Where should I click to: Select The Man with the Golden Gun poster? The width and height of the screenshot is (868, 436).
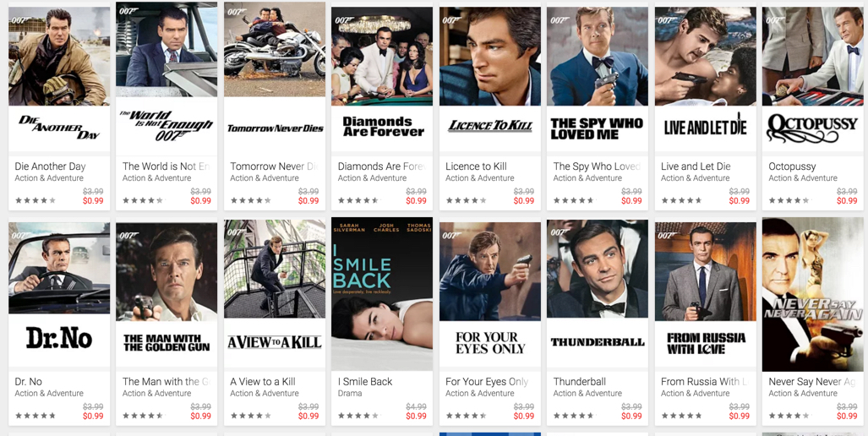coord(167,294)
